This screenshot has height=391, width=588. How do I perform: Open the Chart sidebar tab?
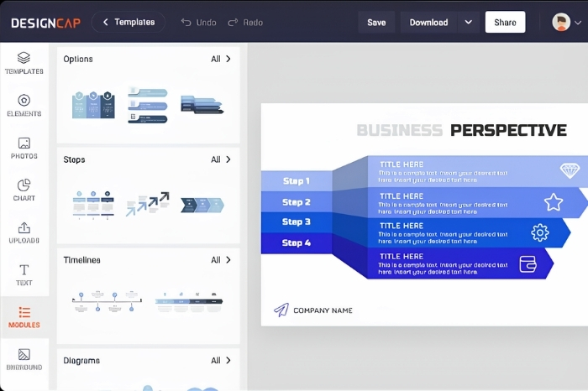(x=24, y=190)
